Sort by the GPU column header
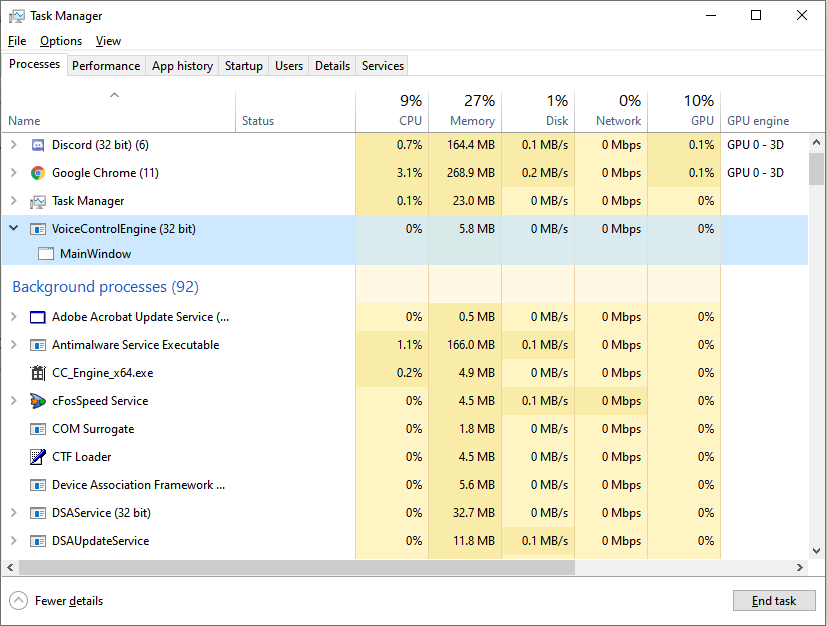Screen dimensions: 827x626 point(684,111)
